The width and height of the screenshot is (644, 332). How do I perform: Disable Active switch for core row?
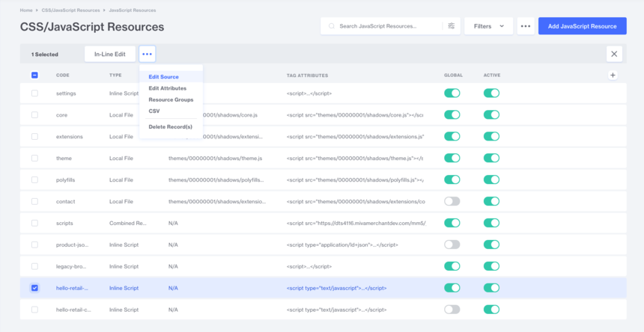491,115
